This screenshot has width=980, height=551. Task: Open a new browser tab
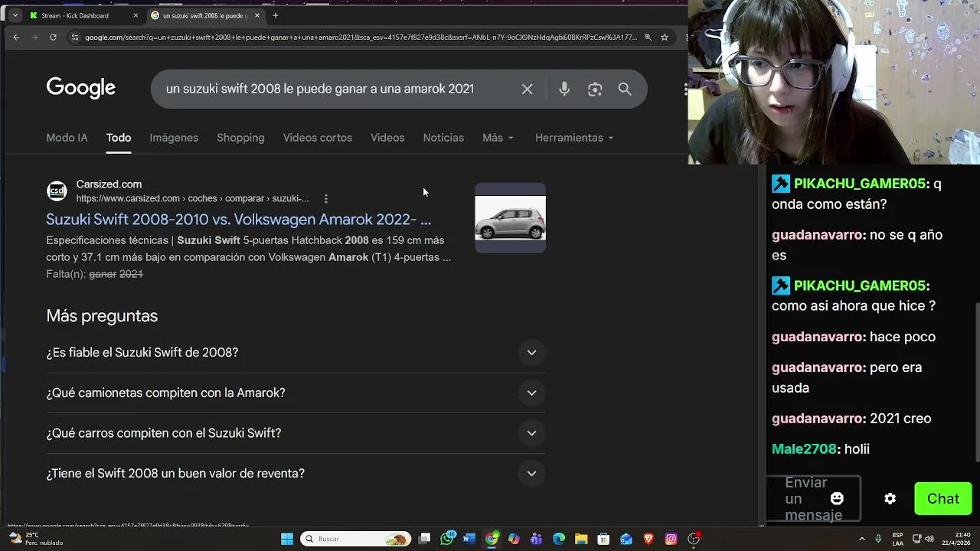276,15
